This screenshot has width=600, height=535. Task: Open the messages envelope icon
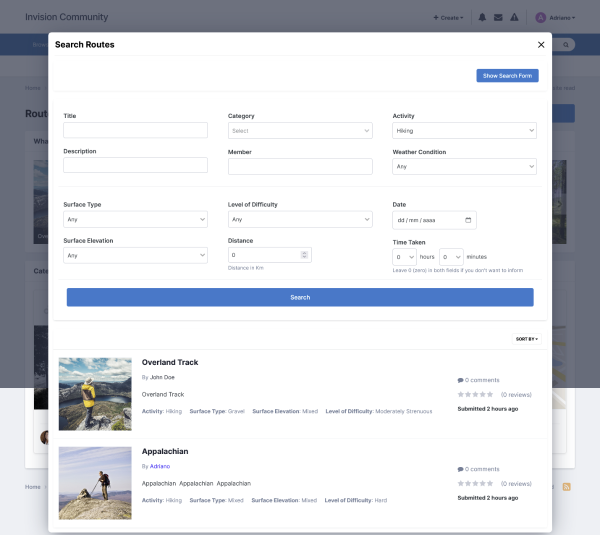pyautogui.click(x=498, y=17)
